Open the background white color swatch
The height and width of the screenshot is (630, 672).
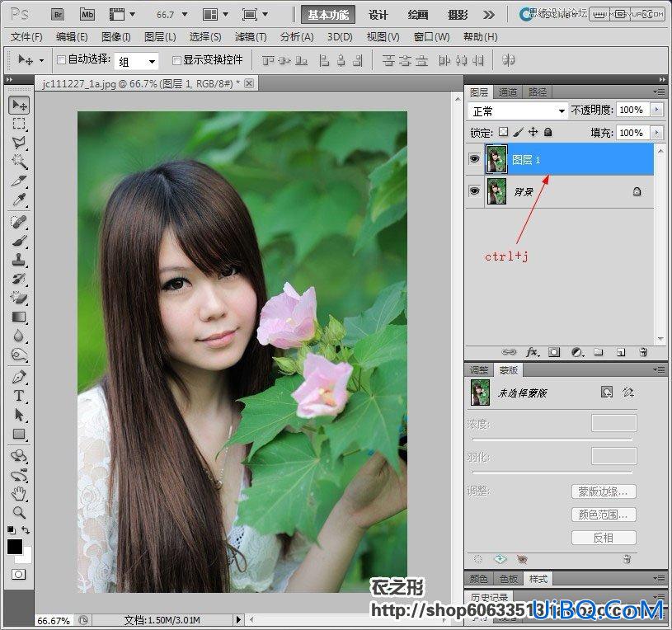tap(26, 557)
